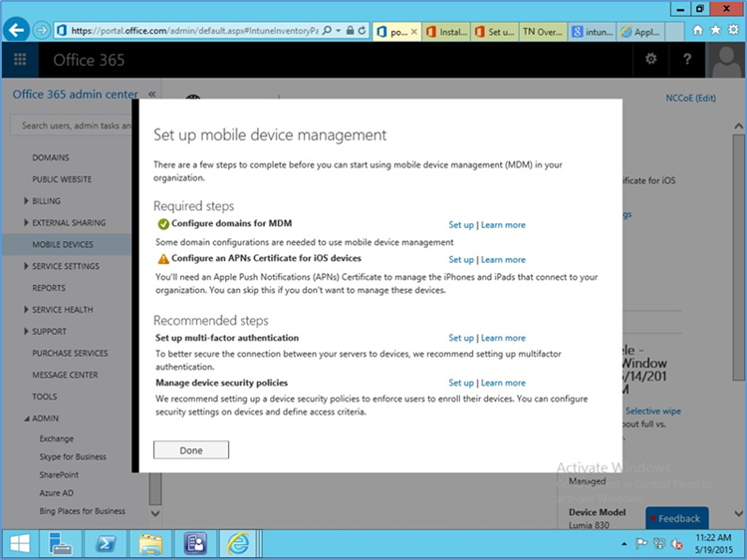Click the Feedback button
This screenshot has width=747, height=560.
coord(676,518)
